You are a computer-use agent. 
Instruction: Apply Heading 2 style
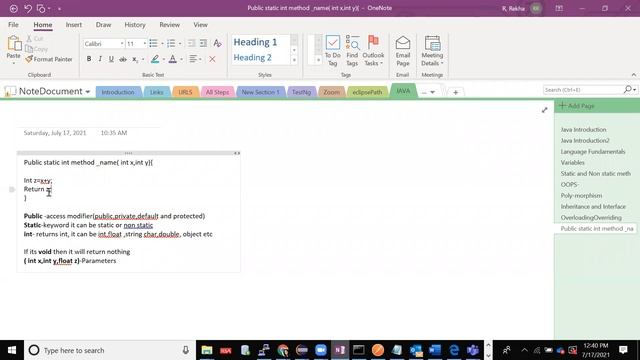(x=252, y=58)
